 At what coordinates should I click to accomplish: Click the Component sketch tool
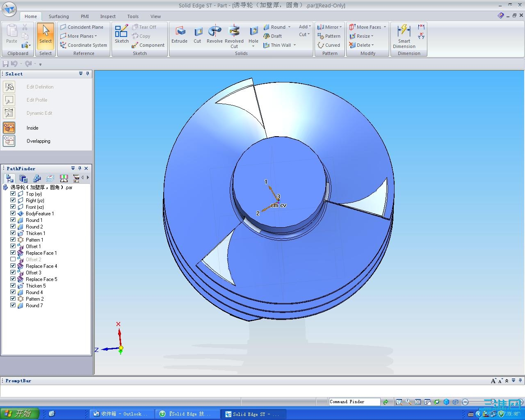[x=148, y=45]
